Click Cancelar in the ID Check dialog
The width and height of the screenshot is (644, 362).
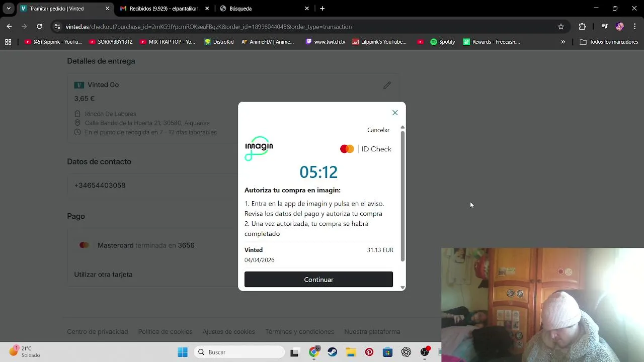[378, 130]
